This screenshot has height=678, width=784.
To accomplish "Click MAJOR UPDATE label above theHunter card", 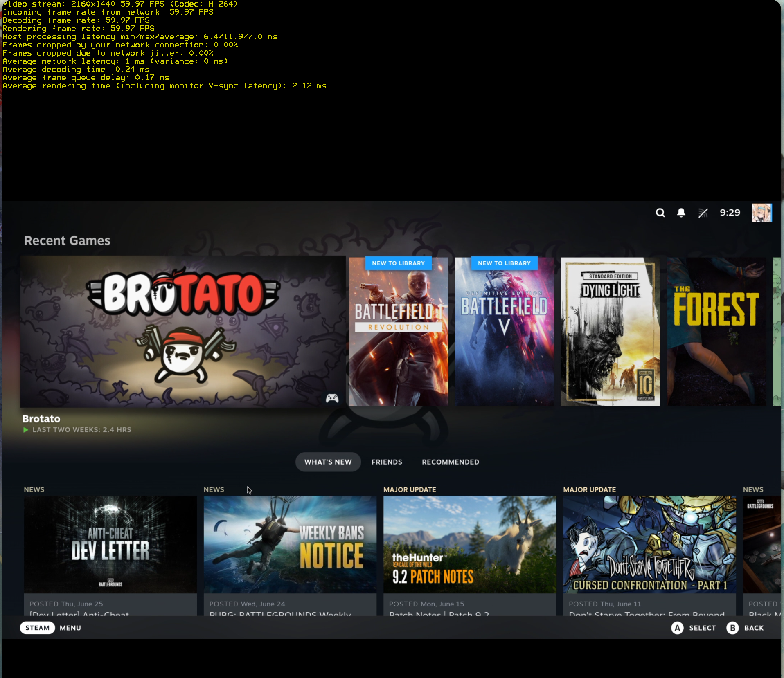I will pyautogui.click(x=410, y=489).
